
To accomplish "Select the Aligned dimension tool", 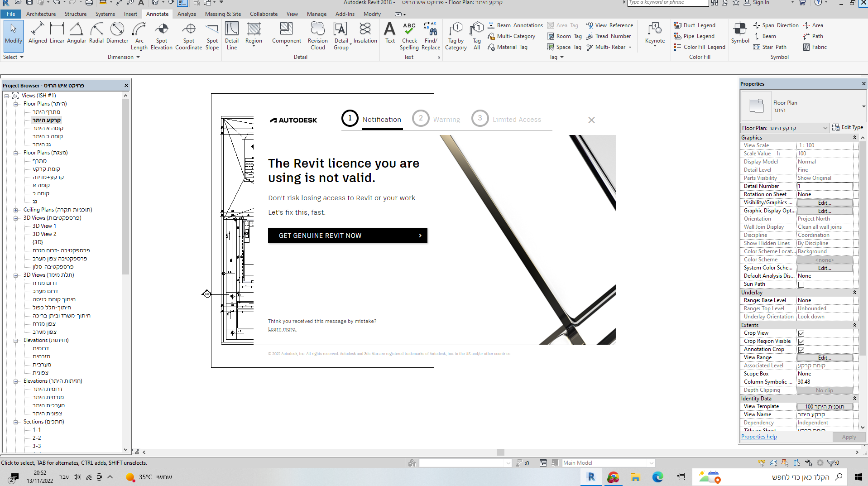I will pos(38,34).
